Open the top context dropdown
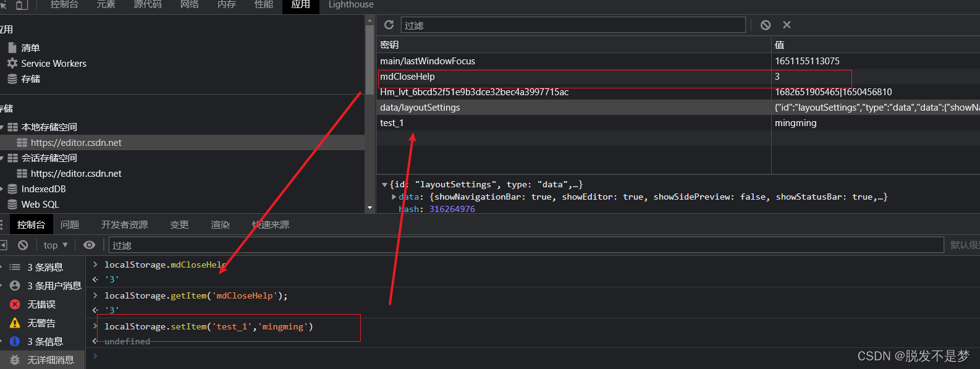The width and height of the screenshot is (980, 369). pyautogui.click(x=56, y=245)
